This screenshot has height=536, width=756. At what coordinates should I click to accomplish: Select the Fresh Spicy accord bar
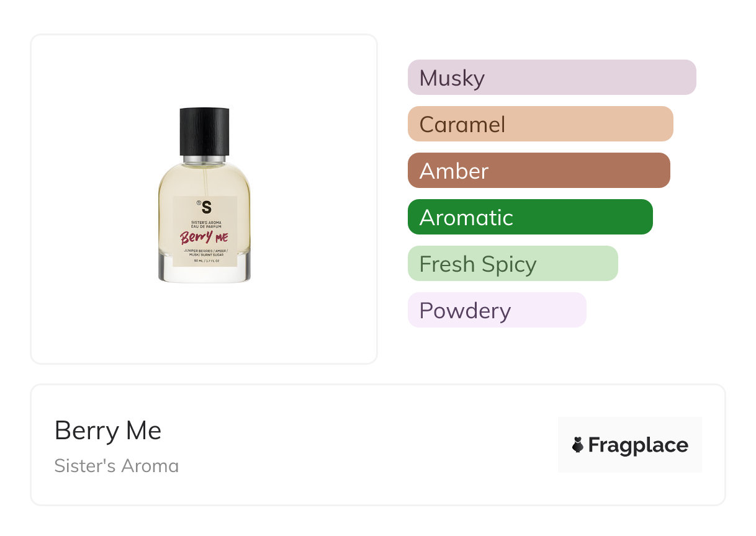tap(512, 264)
